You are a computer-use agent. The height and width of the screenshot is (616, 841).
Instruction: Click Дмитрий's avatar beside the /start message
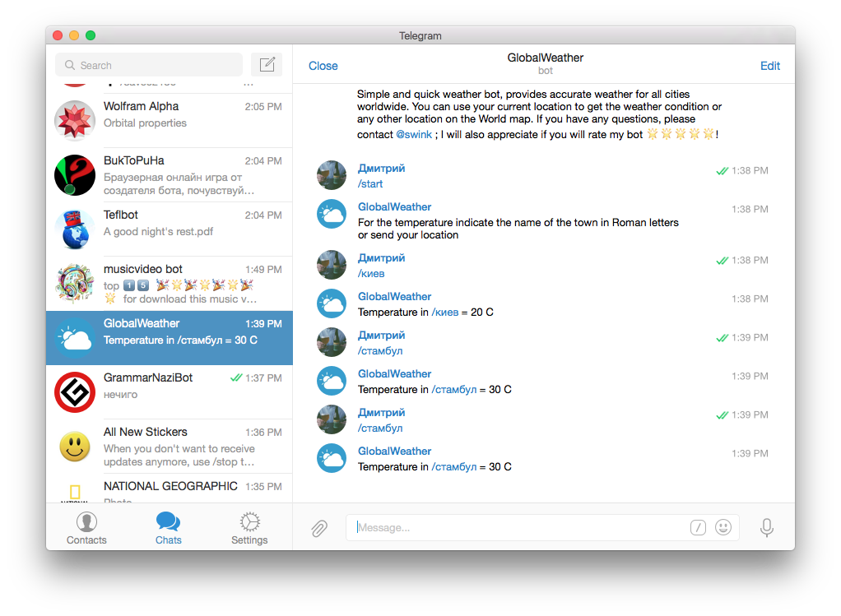[332, 175]
